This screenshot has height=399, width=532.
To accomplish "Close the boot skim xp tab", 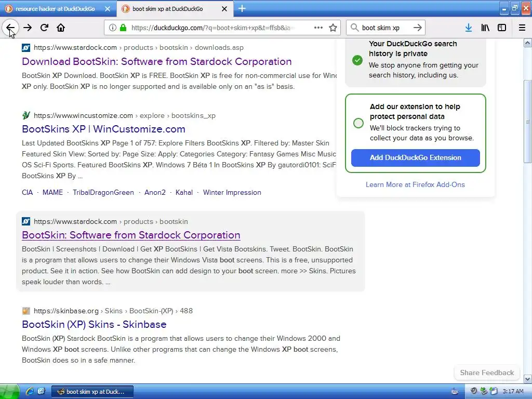I will (x=224, y=9).
